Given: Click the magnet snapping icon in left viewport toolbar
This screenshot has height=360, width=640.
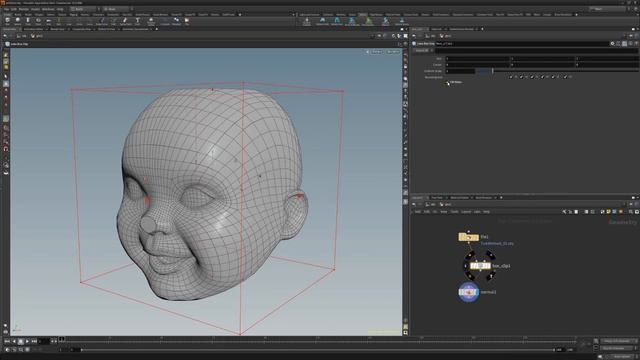Looking at the screenshot, I should click(6, 149).
